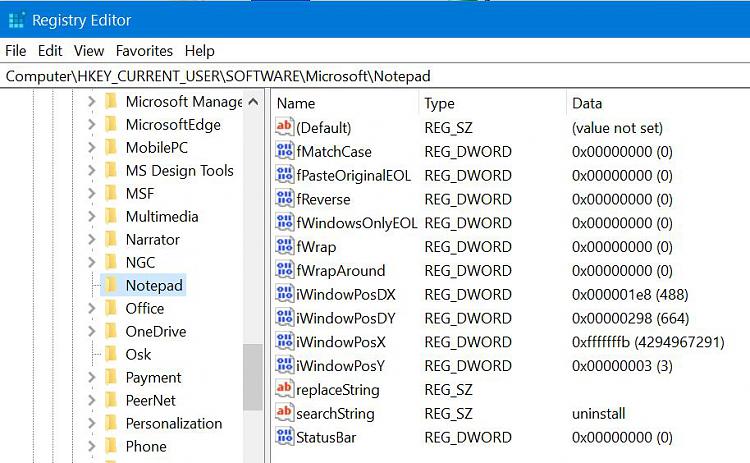The image size is (750, 463).
Task: Select the searchString string value icon
Action: click(x=285, y=412)
